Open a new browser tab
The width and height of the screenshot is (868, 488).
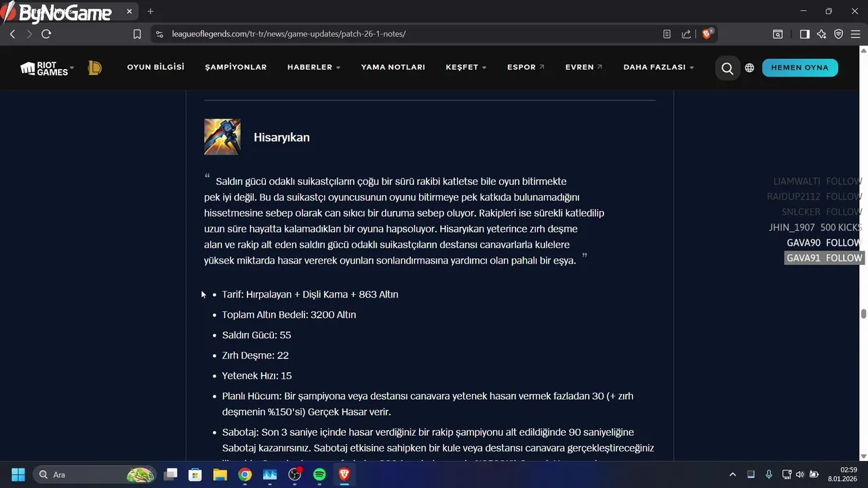pos(151,12)
